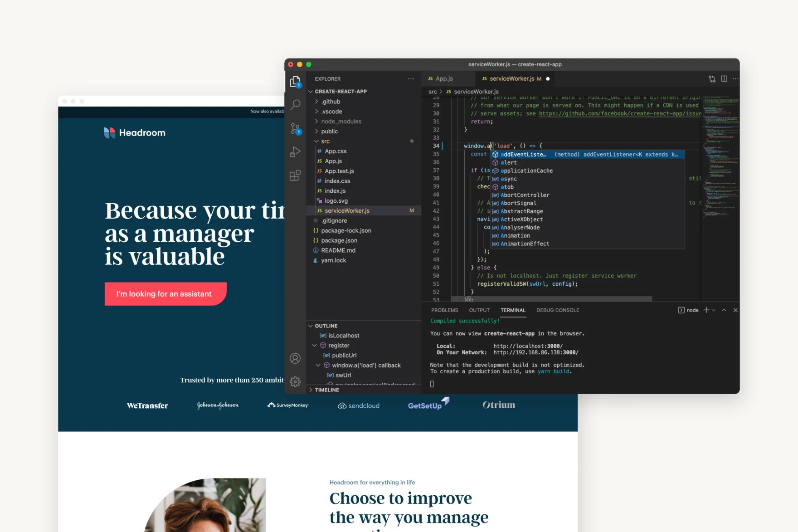Open the Accounts icon in activity bar

pos(295,358)
